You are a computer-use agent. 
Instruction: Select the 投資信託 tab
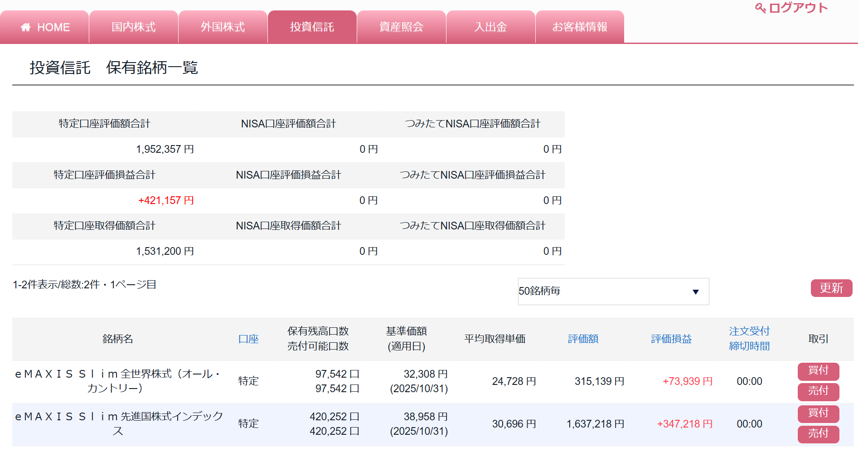pos(312,27)
